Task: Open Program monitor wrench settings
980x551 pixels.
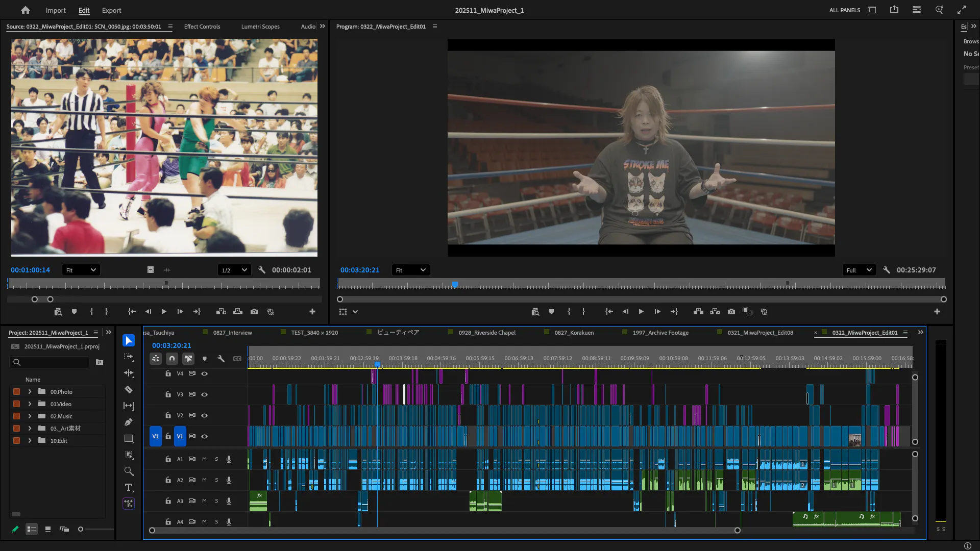Action: (x=887, y=270)
